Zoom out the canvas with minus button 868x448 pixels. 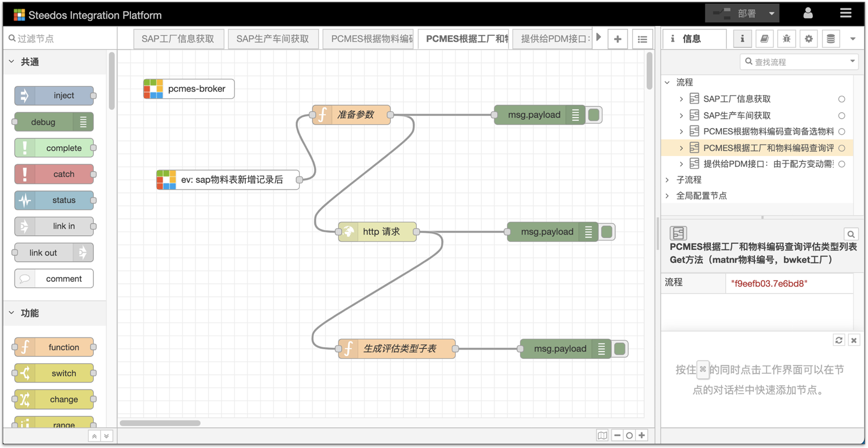[617, 436]
